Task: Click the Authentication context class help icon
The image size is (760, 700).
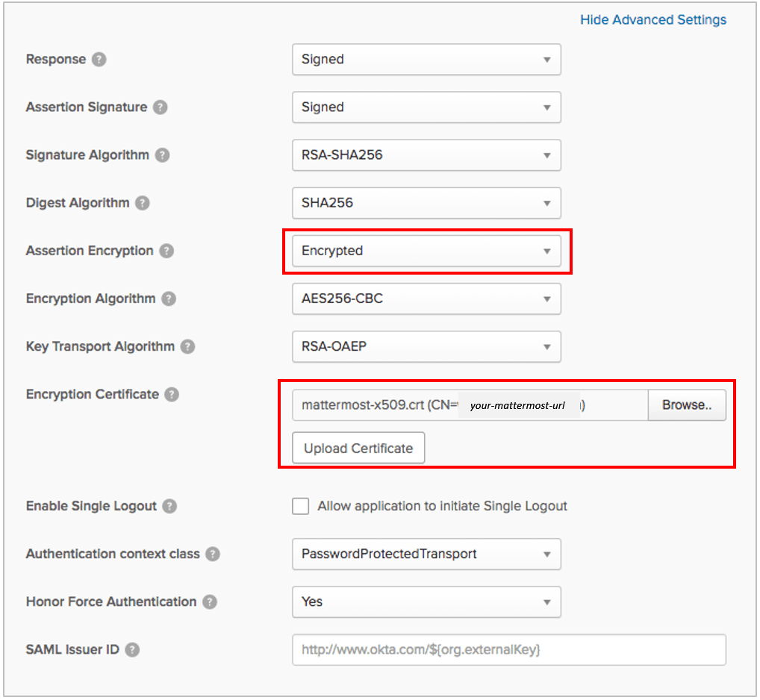Action: point(214,554)
